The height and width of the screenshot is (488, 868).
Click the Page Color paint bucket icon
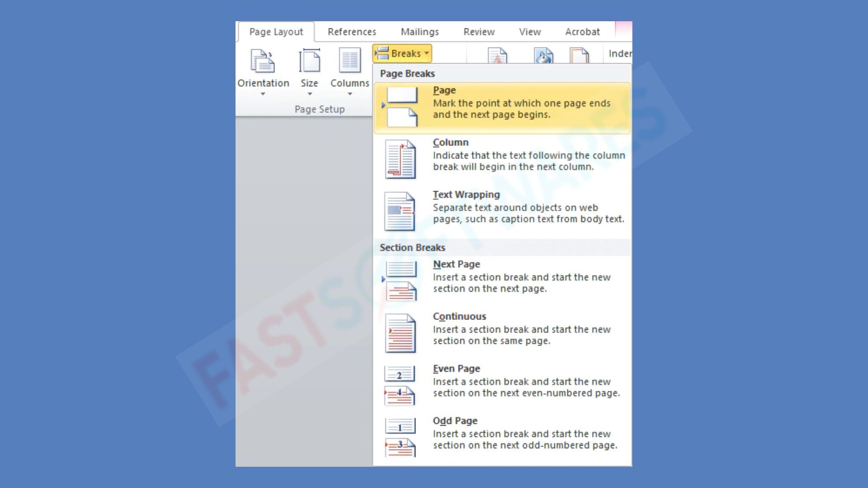point(544,56)
